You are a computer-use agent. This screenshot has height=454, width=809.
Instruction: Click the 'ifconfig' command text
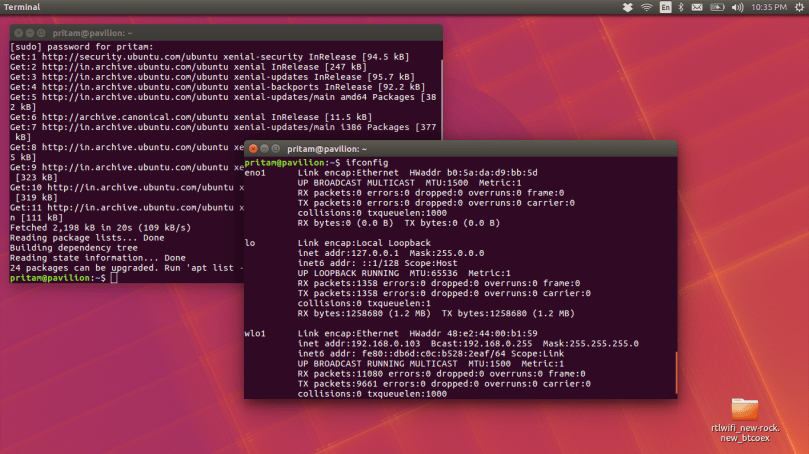367,163
